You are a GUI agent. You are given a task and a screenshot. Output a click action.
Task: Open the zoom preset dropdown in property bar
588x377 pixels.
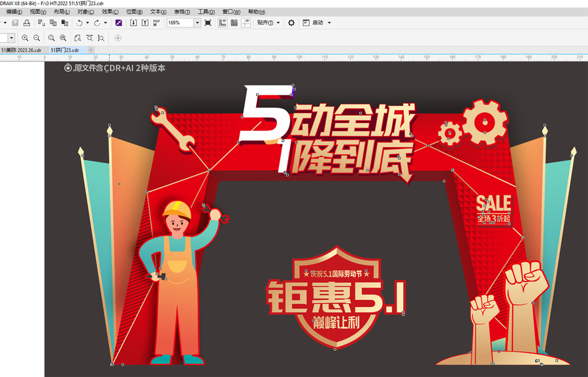point(12,38)
